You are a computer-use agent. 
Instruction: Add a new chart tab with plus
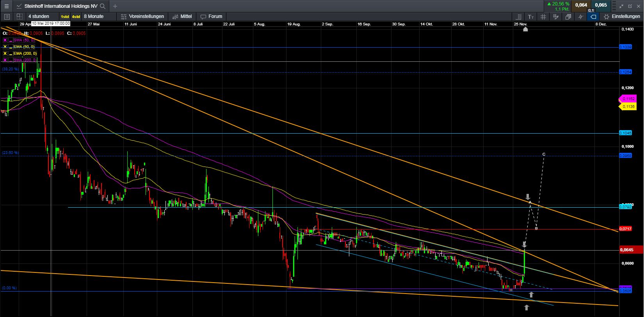click(115, 6)
